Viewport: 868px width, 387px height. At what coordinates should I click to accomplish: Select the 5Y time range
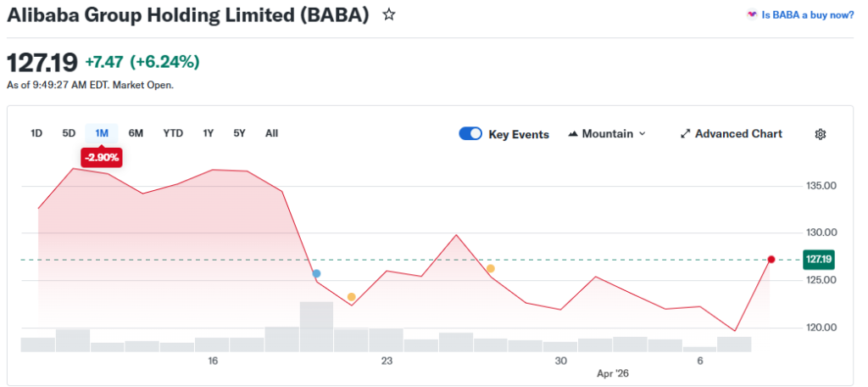tap(240, 133)
